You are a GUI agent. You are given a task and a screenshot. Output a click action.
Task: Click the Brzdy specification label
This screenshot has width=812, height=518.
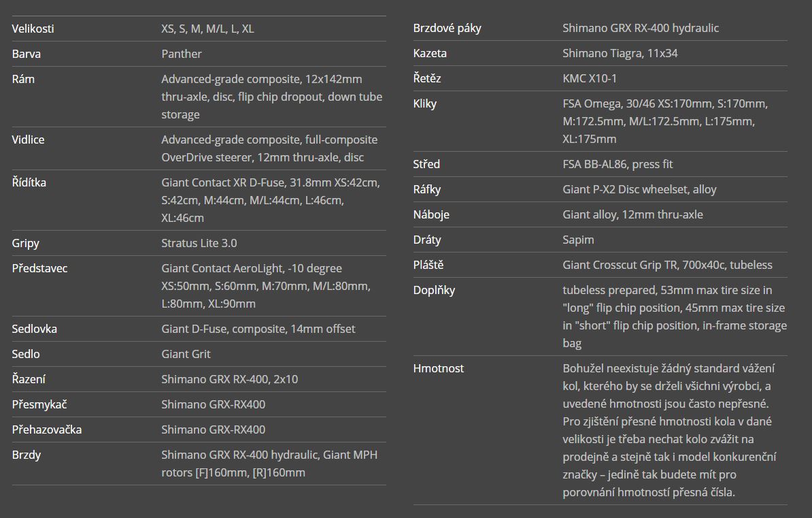(x=27, y=455)
